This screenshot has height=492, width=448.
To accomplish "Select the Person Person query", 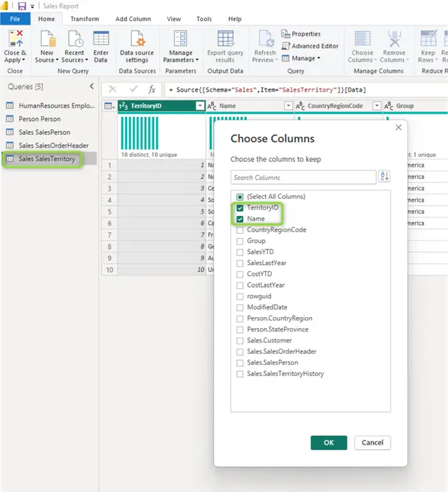I will click(x=50, y=119).
